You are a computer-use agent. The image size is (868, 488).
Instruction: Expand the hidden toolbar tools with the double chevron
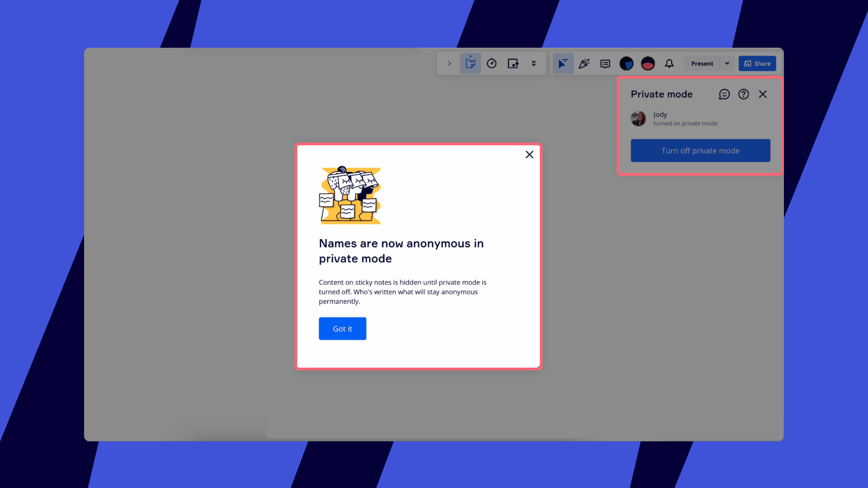pos(534,63)
